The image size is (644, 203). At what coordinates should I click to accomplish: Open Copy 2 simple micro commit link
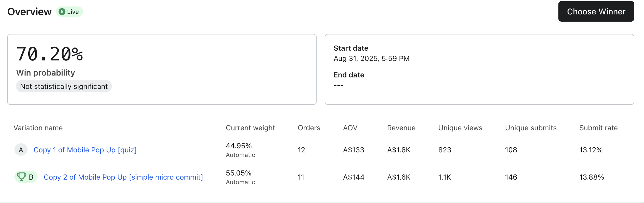[x=123, y=177]
